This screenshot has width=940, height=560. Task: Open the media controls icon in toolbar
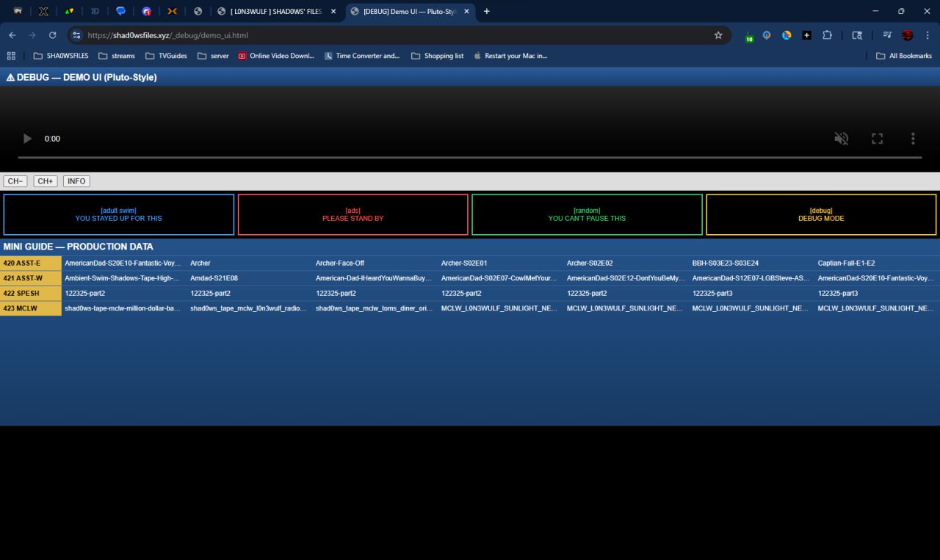[x=887, y=35]
